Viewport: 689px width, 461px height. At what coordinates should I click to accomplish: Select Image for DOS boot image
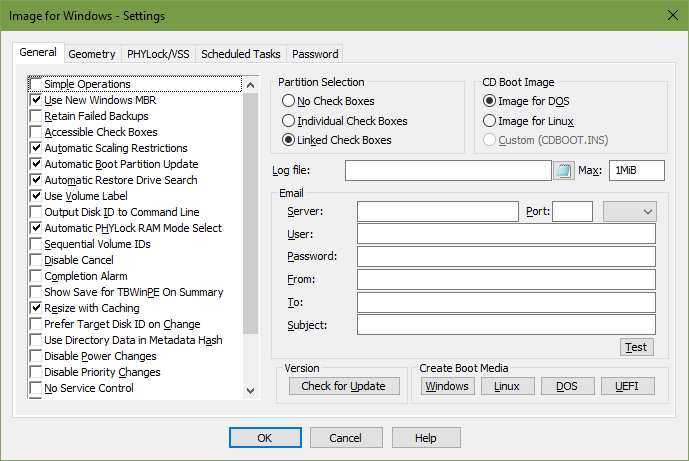tap(489, 101)
